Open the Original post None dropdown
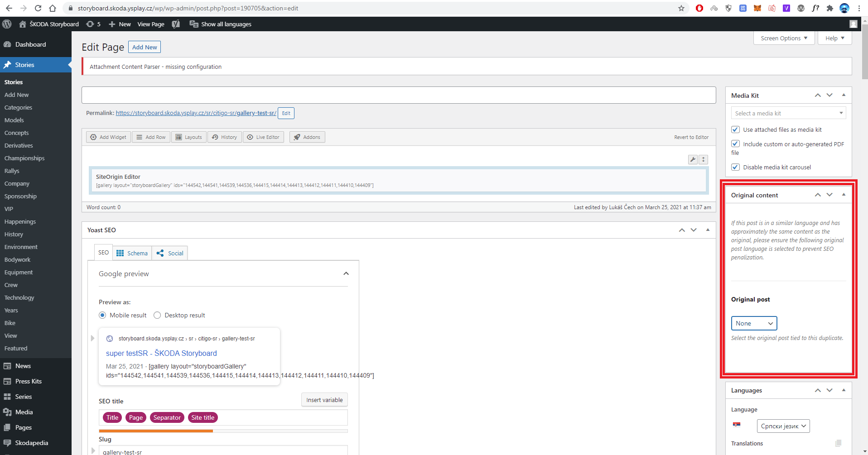The height and width of the screenshot is (455, 868). coord(754,323)
